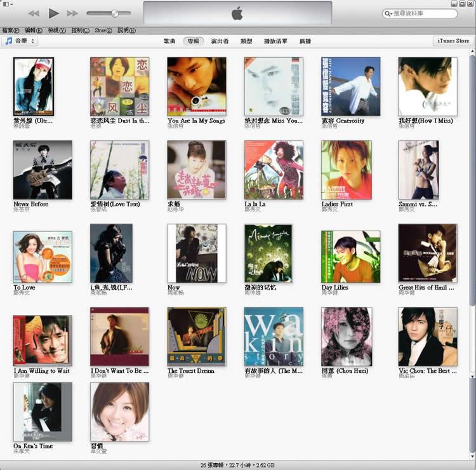
Task: Select the 紫外線 (Ultr... album cover
Action: [x=34, y=86]
